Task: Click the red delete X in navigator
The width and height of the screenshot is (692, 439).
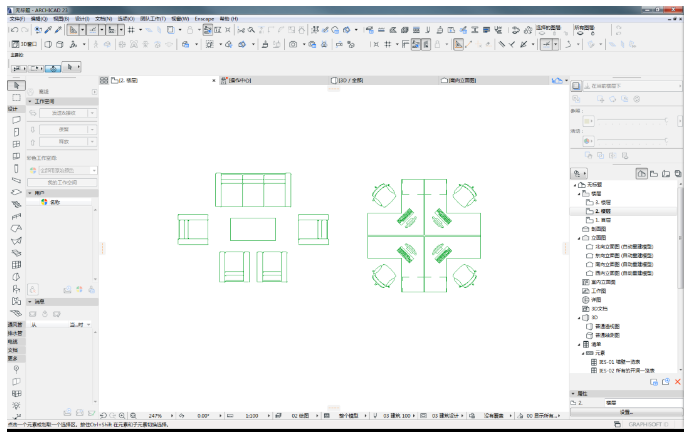Action: click(678, 382)
